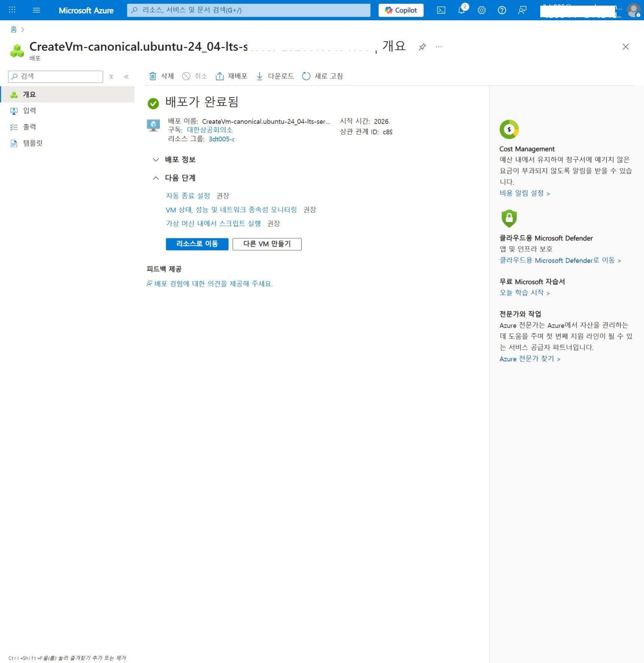644x663 pixels.
Task: Click the 리소스로 이동 button
Action: [x=197, y=244]
